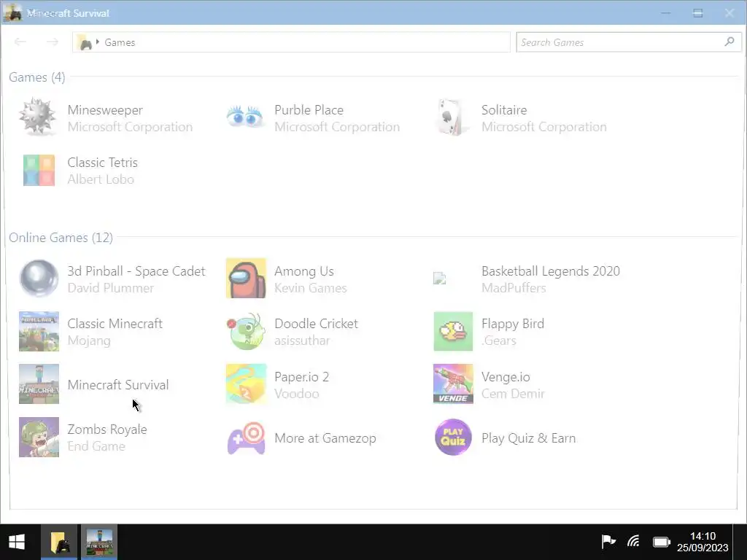The width and height of the screenshot is (747, 560).
Task: Go forward with the right arrow button
Action: (x=53, y=42)
